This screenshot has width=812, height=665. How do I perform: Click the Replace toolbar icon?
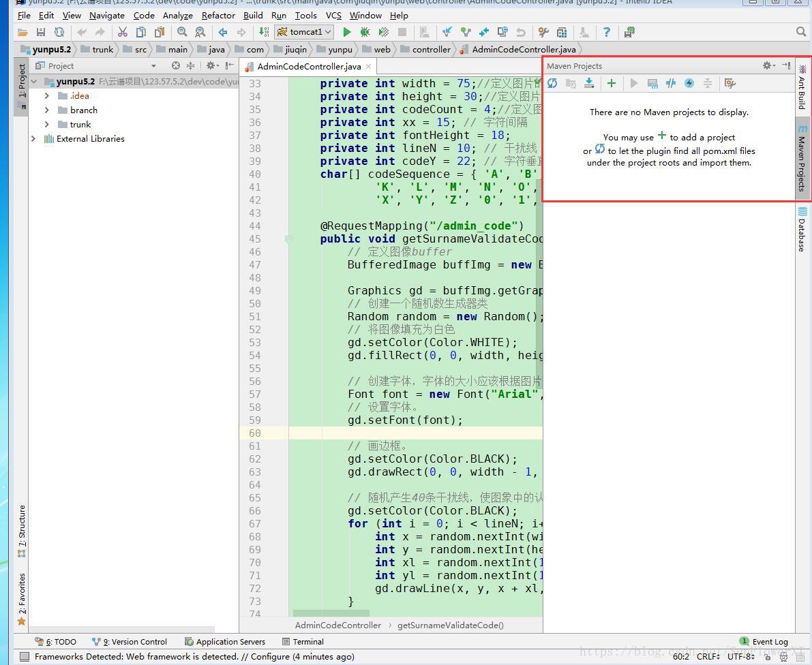(200, 32)
